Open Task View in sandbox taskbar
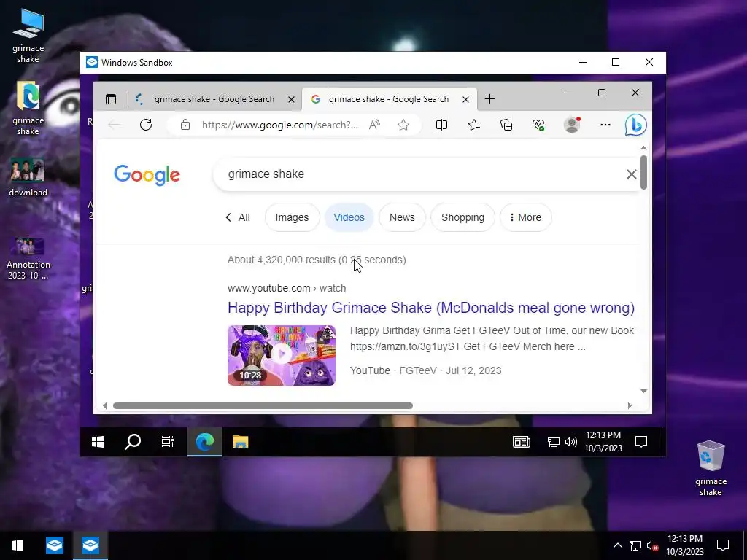The image size is (747, 560). coord(168,442)
